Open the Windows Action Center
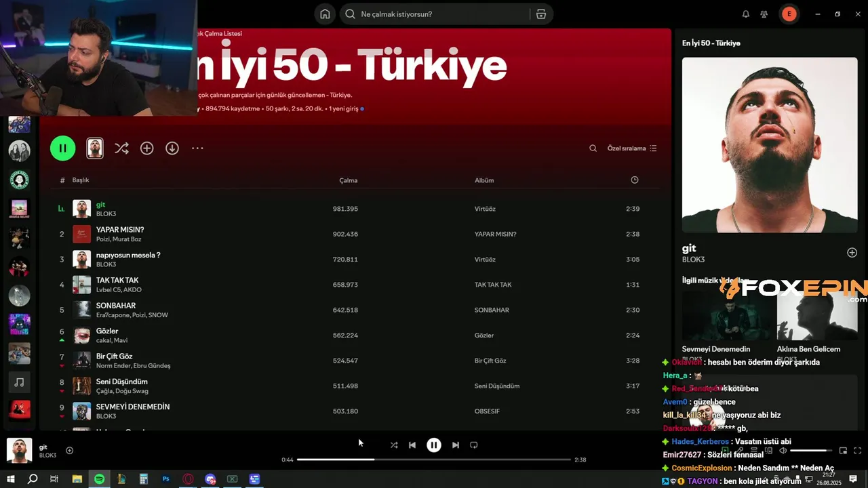The height and width of the screenshot is (488, 868). click(x=853, y=479)
